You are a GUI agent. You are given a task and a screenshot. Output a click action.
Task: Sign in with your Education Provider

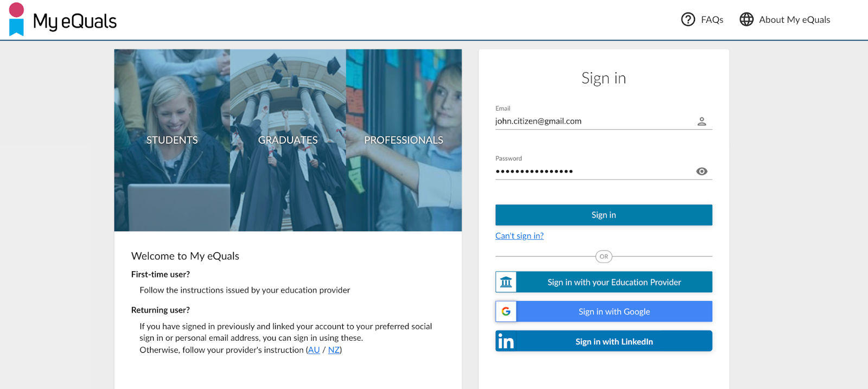point(604,282)
